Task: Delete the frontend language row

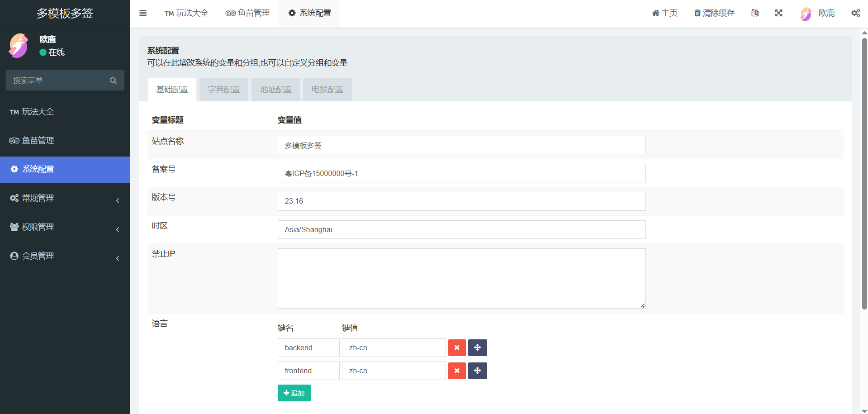Action: [x=457, y=371]
